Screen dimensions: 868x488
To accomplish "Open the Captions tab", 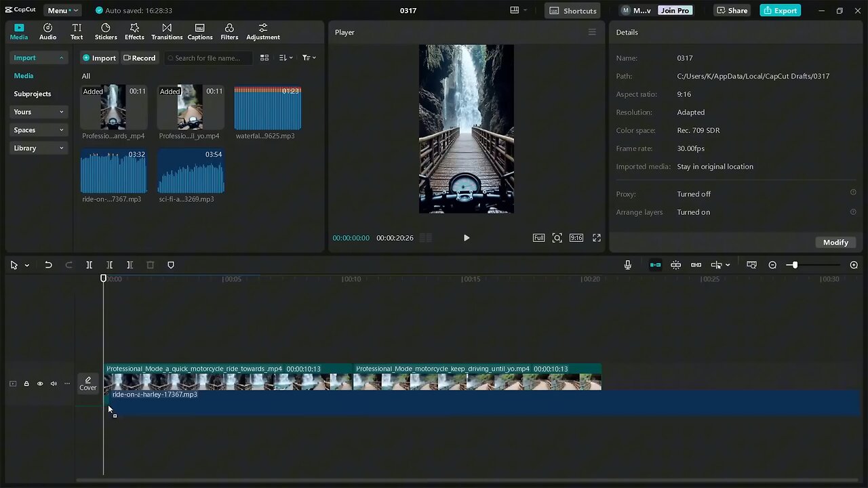I will [x=200, y=32].
